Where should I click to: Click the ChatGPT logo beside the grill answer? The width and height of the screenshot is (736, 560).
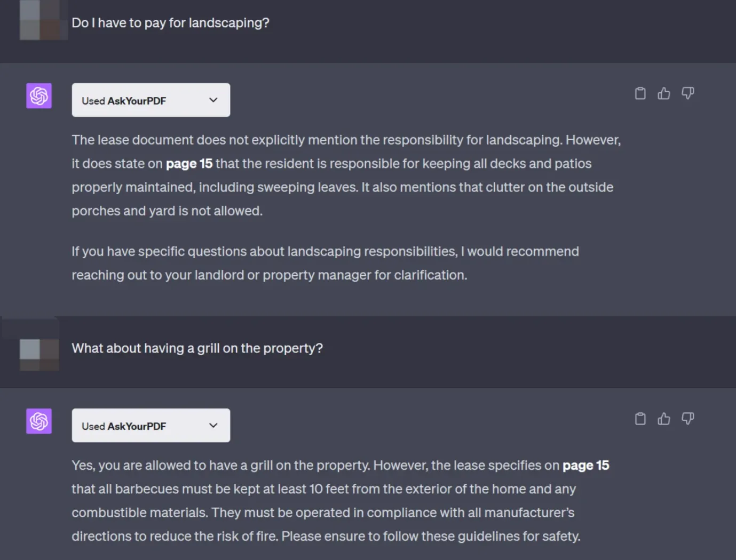[39, 421]
